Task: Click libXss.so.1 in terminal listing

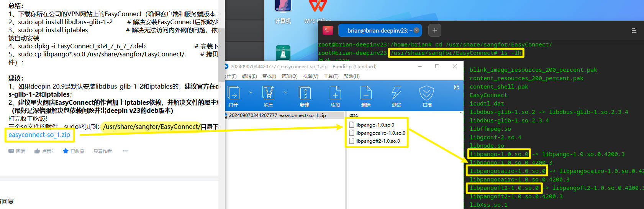Action: pyautogui.click(x=488, y=205)
